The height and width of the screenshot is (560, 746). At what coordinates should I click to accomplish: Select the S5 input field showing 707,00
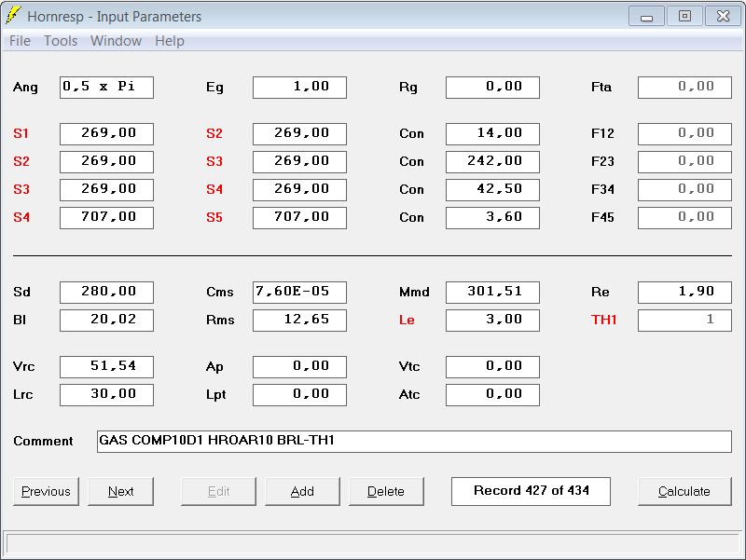(299, 218)
